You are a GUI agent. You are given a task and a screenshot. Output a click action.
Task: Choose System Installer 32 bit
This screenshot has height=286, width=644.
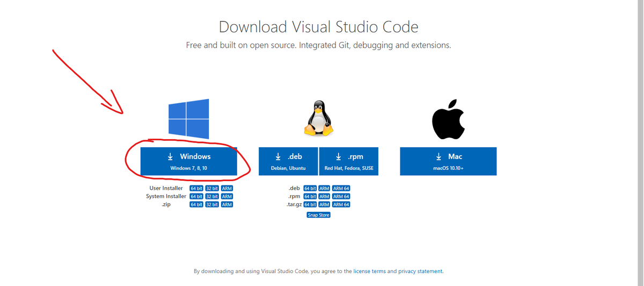212,196
